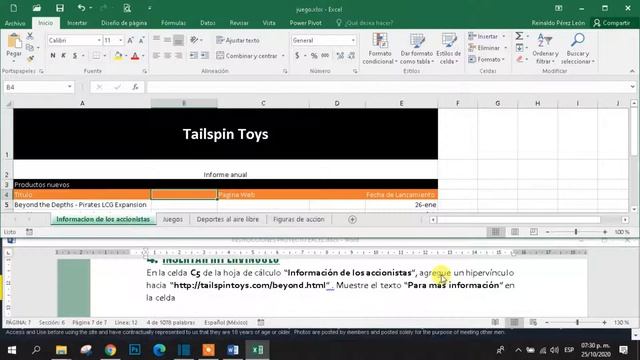
Task: Switch to page break preview icon in Excel status bar
Action: (x=533, y=232)
